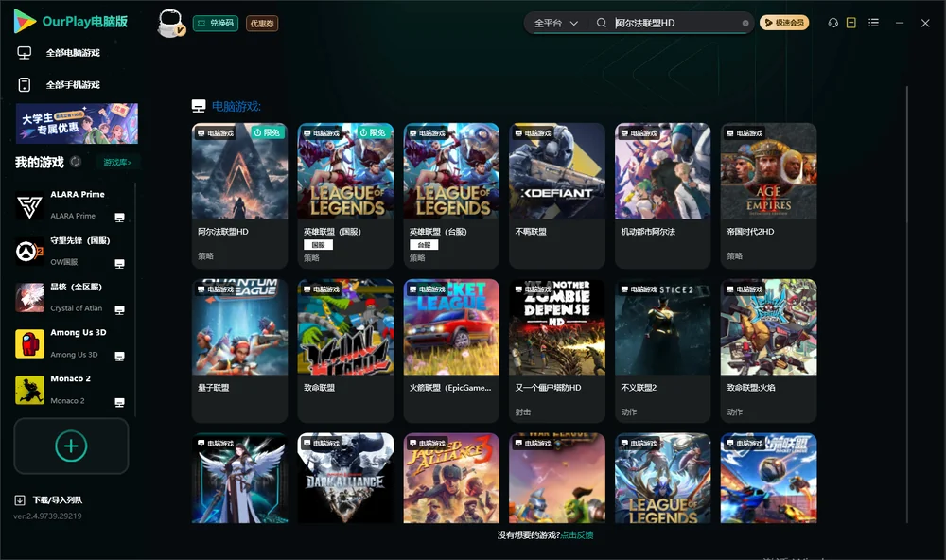
Task: Click the PC icon on OW国服 row
Action: click(x=119, y=264)
